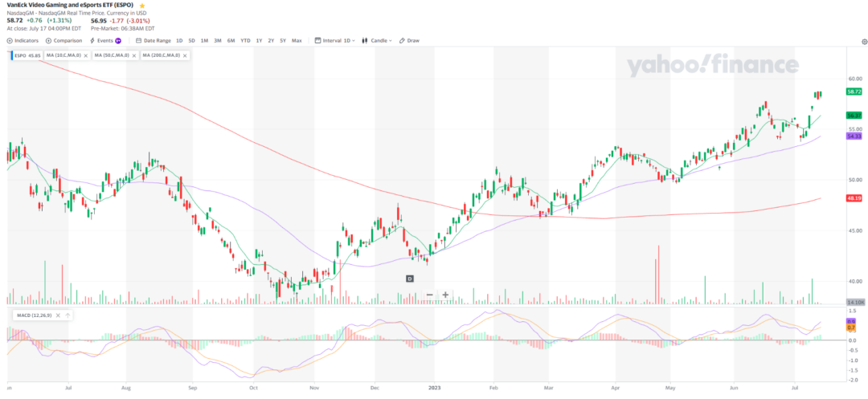
Task: Open the Date Range calendar picker
Action: (x=154, y=40)
